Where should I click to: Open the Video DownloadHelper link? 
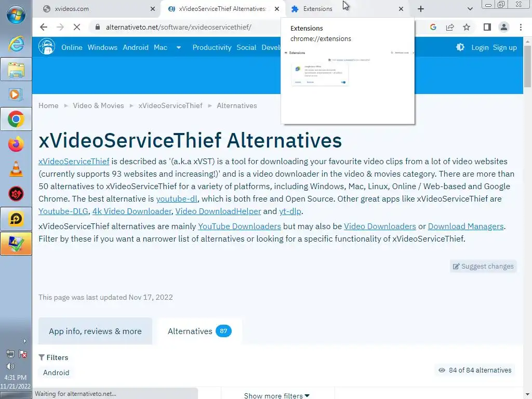pos(218,211)
